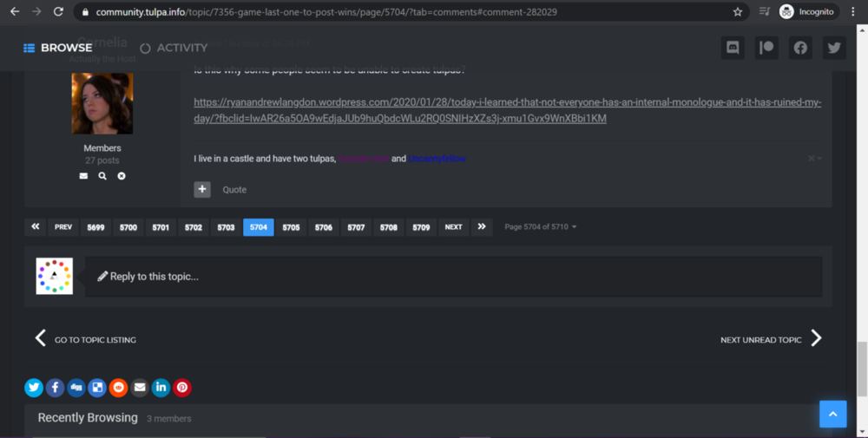Bookmark this page using the star icon
This screenshot has height=438, width=868.
tap(737, 11)
